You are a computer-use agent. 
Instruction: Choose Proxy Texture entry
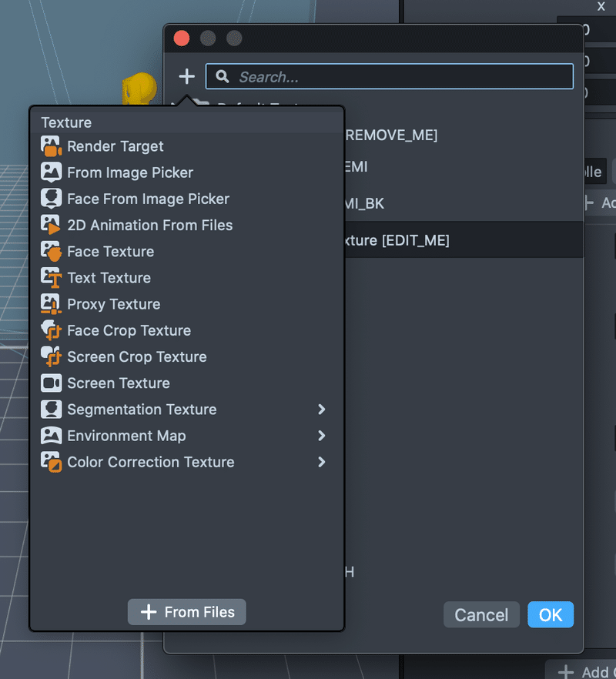[x=186, y=304]
